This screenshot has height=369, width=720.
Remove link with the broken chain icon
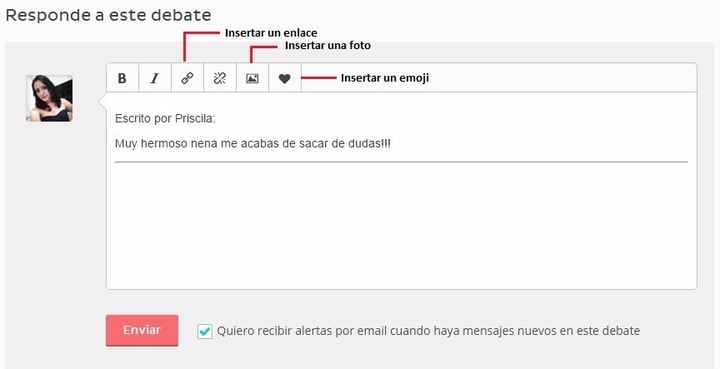[x=220, y=78]
